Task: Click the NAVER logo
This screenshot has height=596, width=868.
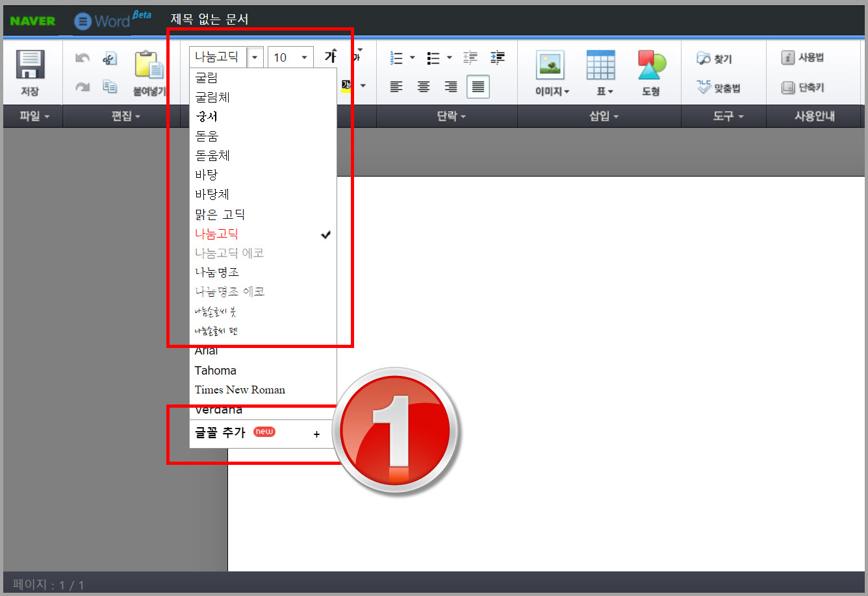Action: pyautogui.click(x=32, y=21)
